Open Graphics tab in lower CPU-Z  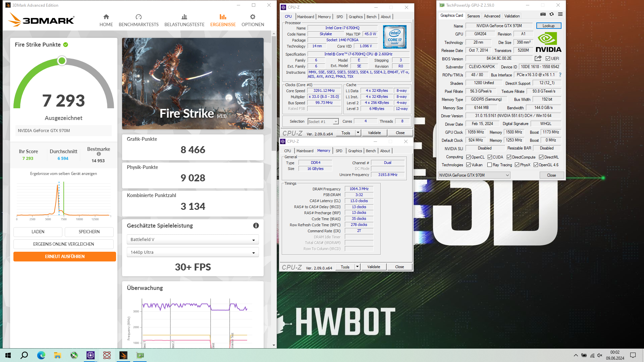click(355, 151)
